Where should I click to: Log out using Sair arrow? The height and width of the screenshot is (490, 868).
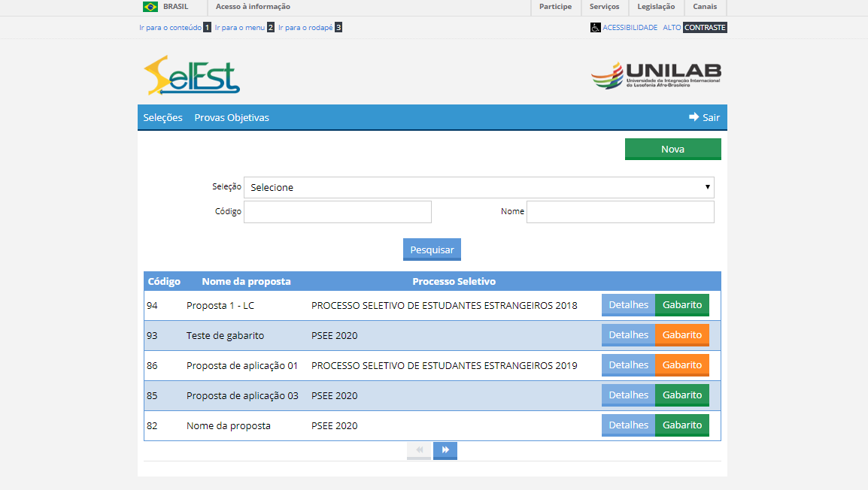pyautogui.click(x=704, y=117)
